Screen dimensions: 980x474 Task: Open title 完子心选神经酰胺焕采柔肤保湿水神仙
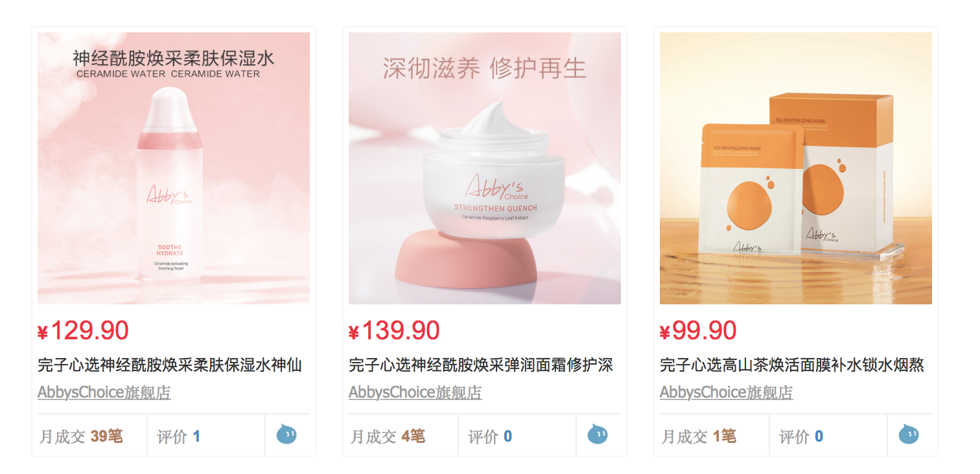pos(170,365)
